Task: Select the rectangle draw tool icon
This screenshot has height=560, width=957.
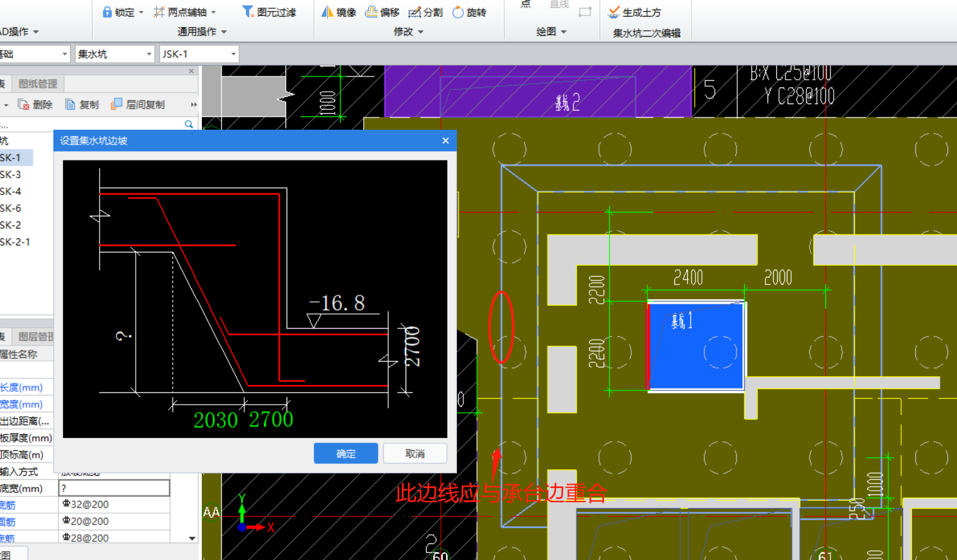Action: 585,12
